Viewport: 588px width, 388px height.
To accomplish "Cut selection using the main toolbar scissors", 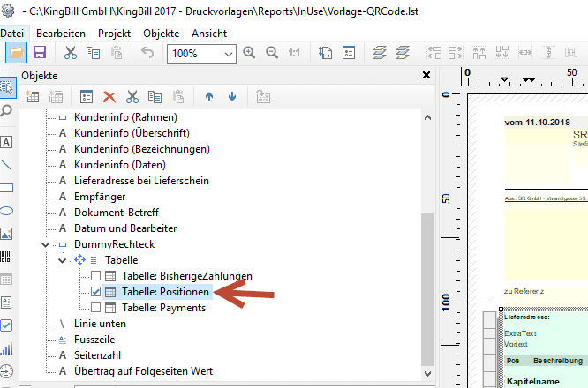I will tap(70, 53).
